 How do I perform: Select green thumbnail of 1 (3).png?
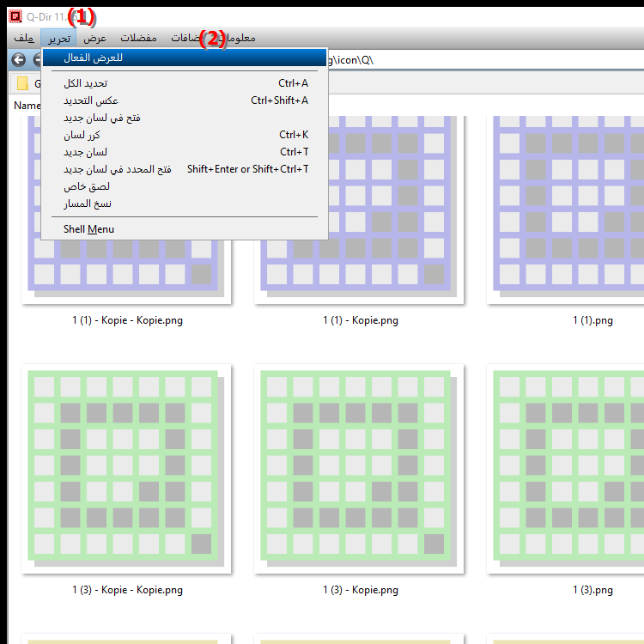tap(566, 469)
